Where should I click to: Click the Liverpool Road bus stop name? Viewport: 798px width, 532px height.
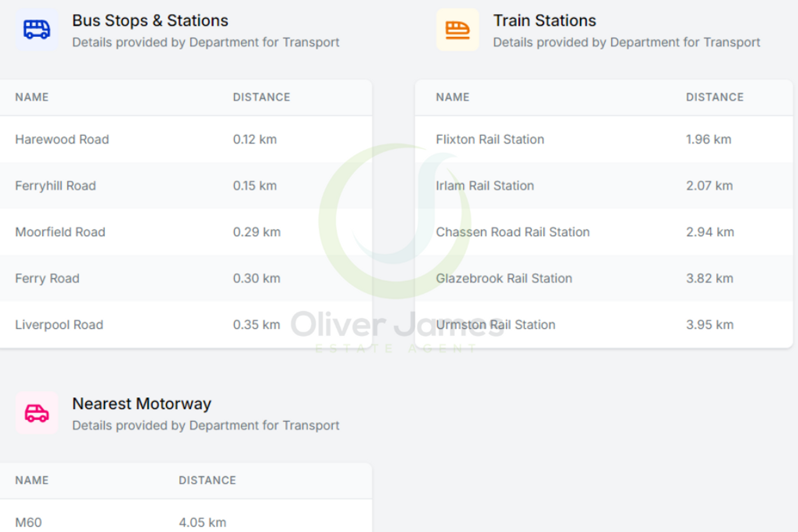(x=59, y=325)
